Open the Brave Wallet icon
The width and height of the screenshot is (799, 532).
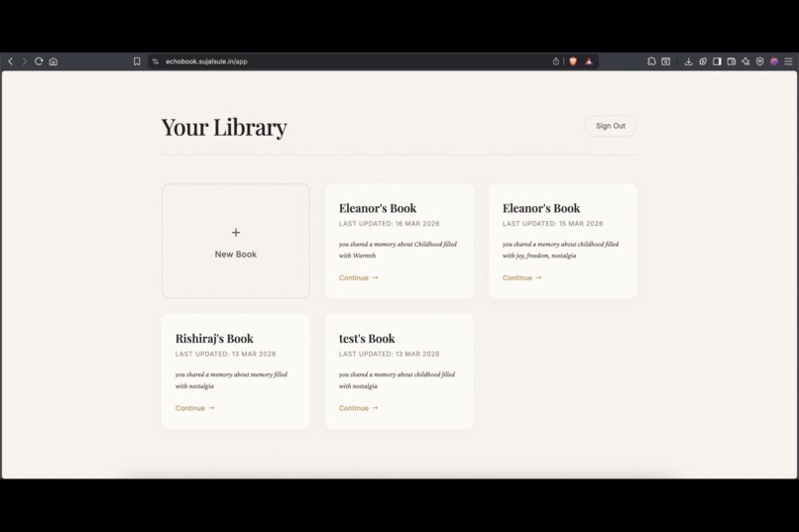(x=732, y=61)
